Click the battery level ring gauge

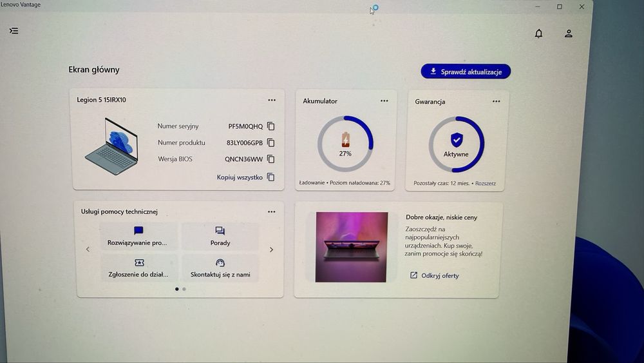tap(345, 144)
